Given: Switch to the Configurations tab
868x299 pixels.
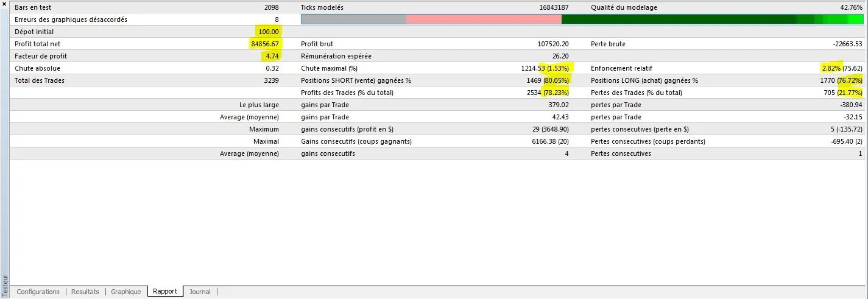Looking at the screenshot, I should 38,292.
